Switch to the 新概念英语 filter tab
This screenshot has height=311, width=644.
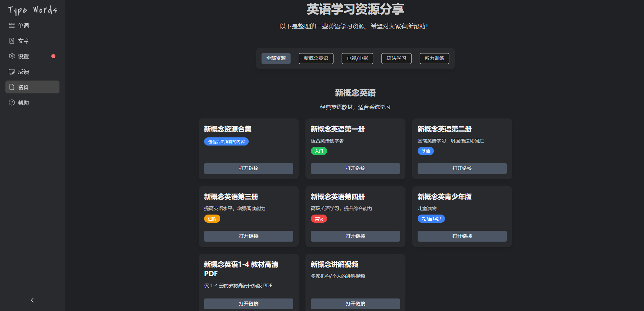pyautogui.click(x=316, y=59)
